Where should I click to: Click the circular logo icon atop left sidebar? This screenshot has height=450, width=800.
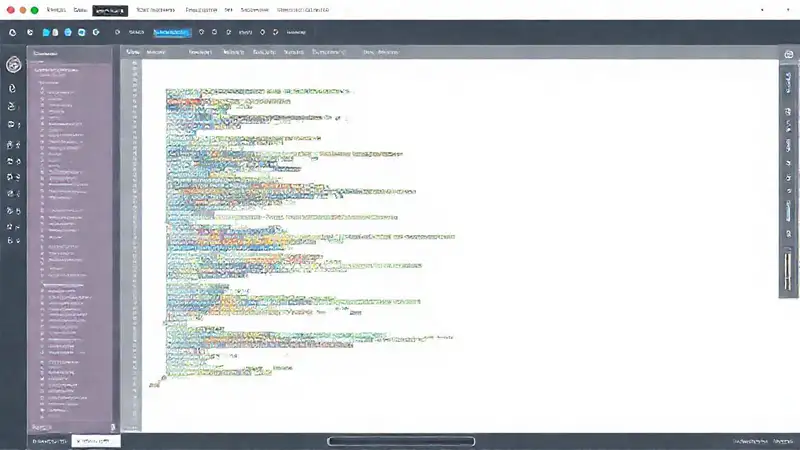pos(13,65)
